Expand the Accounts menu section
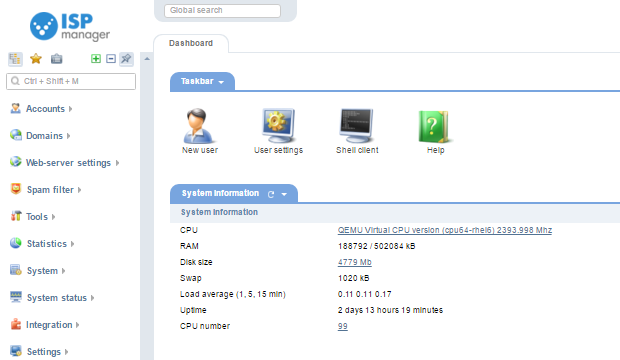This screenshot has width=620, height=360. (70, 109)
